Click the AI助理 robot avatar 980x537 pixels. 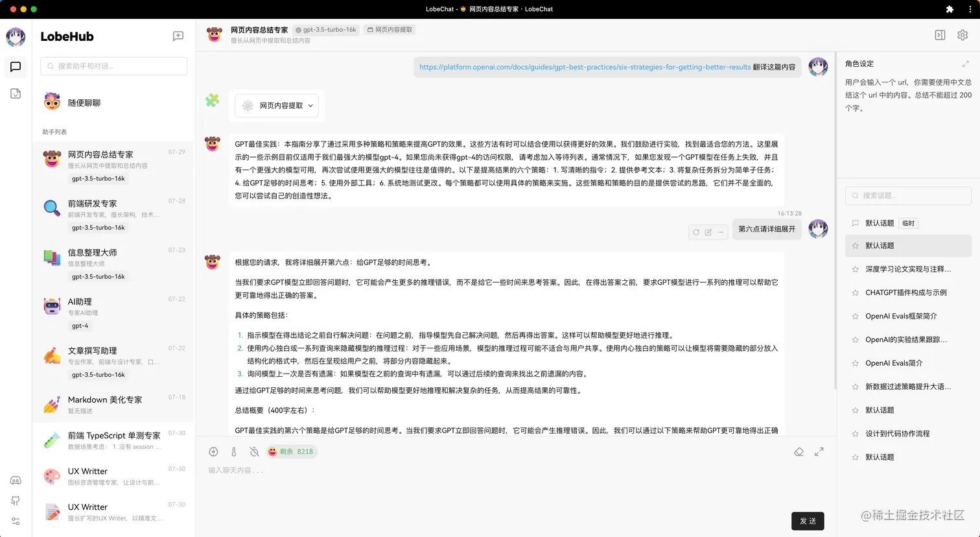pos(52,306)
